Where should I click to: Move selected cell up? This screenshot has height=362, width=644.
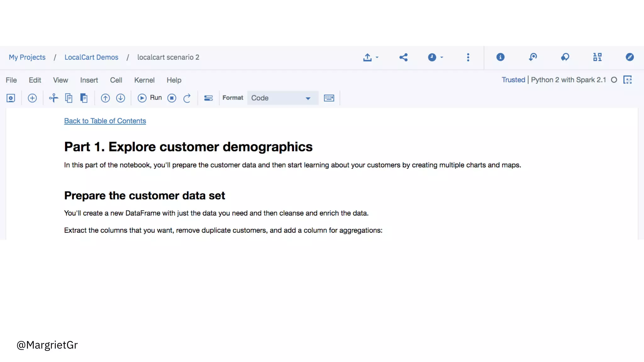(x=105, y=98)
